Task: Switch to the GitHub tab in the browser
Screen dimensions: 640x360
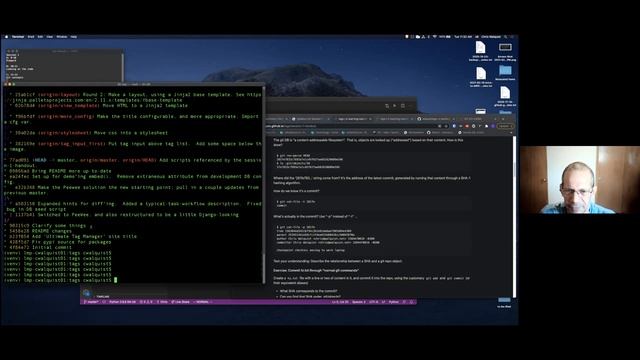Action: pos(436,119)
